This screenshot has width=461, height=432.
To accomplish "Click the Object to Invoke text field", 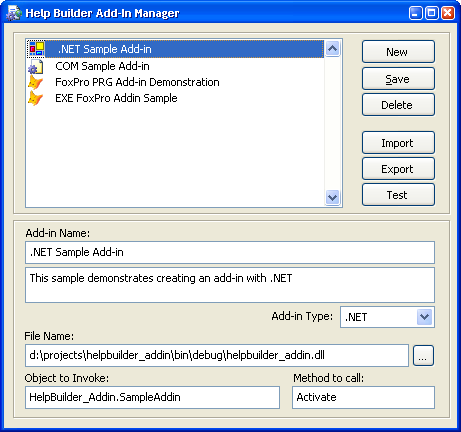I will click(152, 397).
